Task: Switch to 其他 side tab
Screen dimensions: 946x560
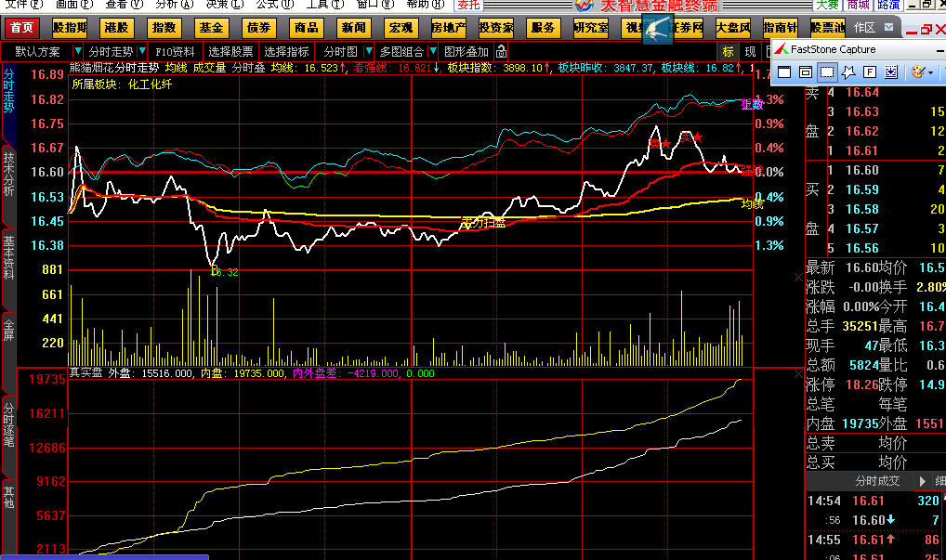Action: coord(8,497)
